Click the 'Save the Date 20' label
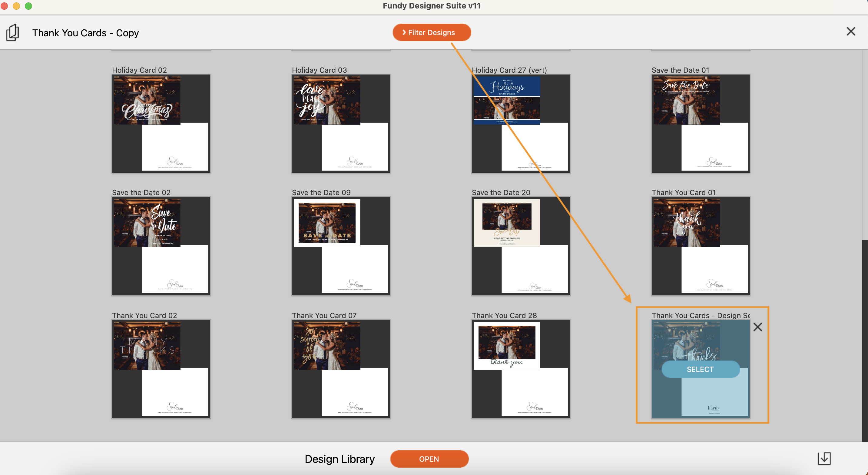The width and height of the screenshot is (868, 475). tap(501, 192)
